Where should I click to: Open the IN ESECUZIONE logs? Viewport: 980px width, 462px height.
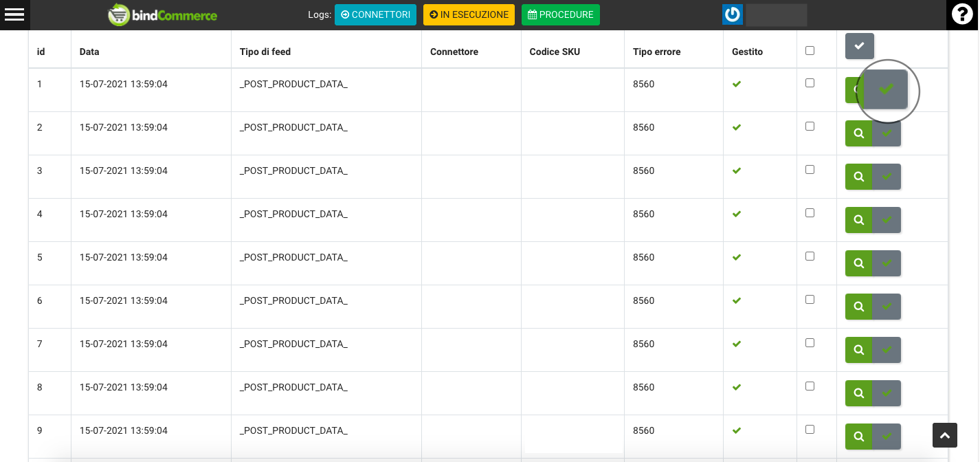469,14
